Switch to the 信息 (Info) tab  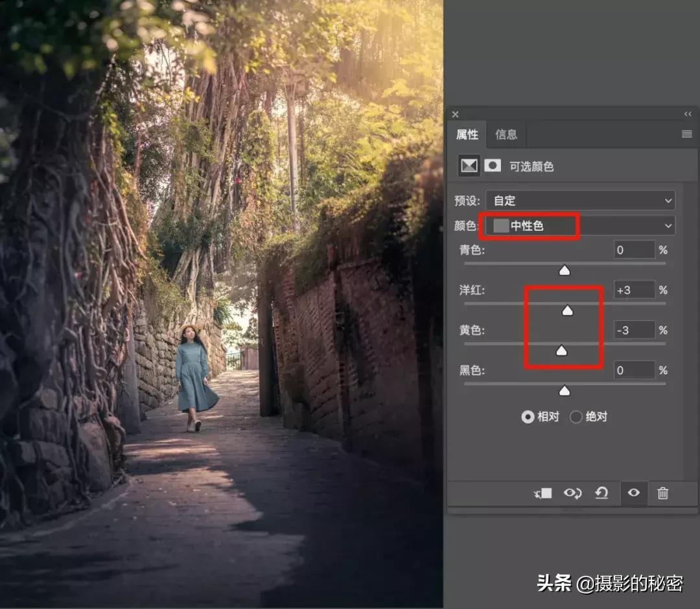[x=506, y=134]
